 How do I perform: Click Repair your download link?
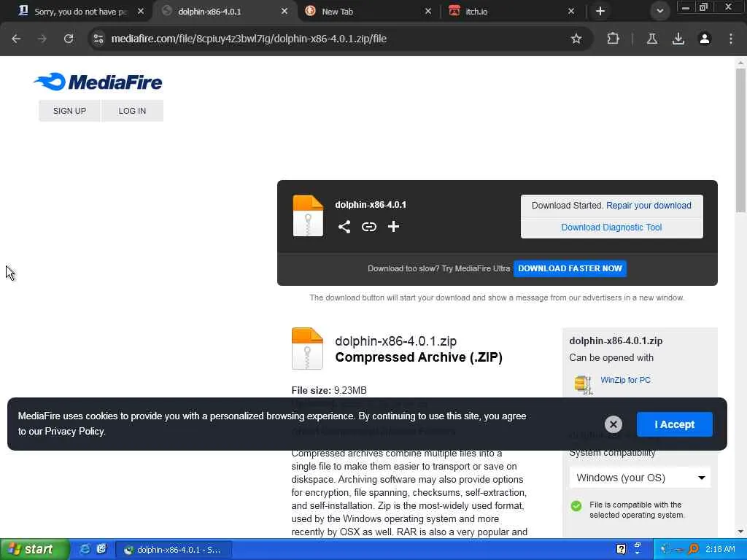click(649, 205)
